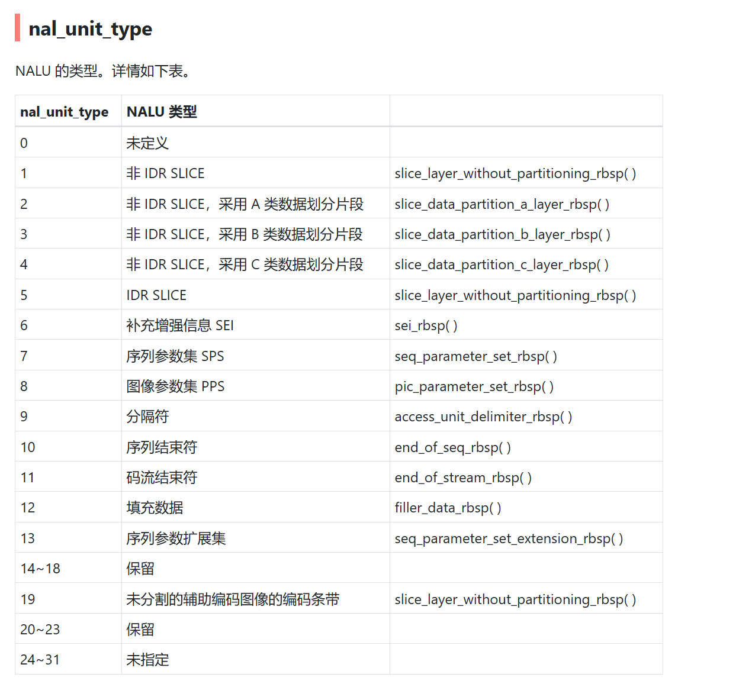Select the 序列参数集 SPS cell
736x700 pixels.
point(175,356)
